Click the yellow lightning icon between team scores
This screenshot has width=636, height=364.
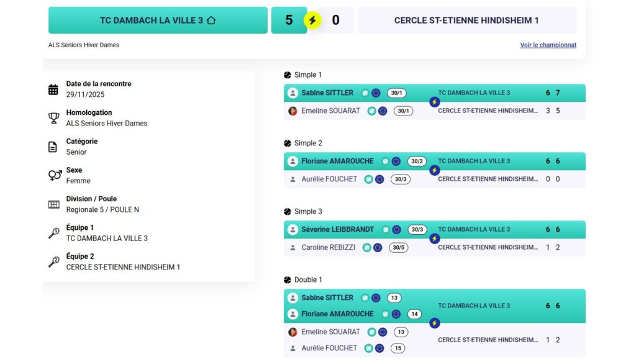click(312, 20)
